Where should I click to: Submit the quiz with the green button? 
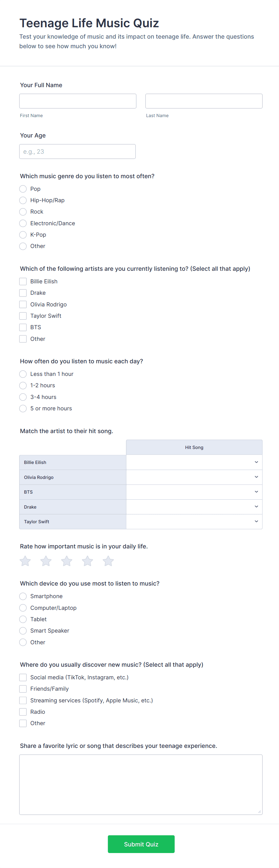pyautogui.click(x=141, y=844)
